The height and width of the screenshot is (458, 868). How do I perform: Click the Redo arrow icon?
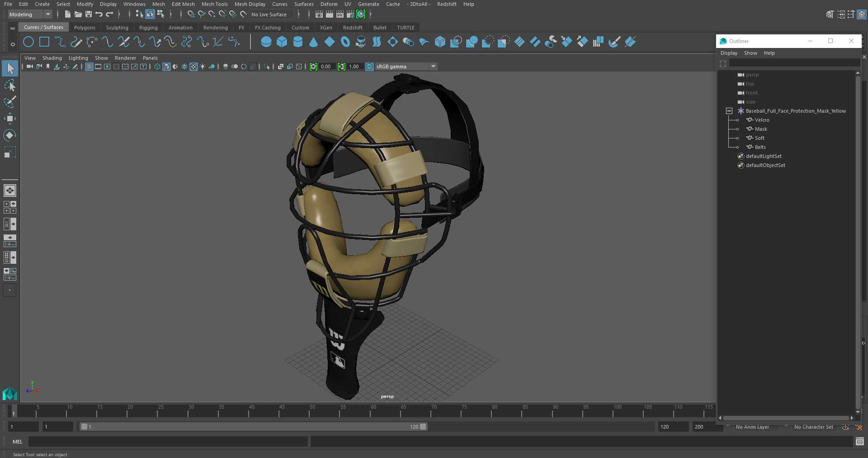pyautogui.click(x=109, y=14)
